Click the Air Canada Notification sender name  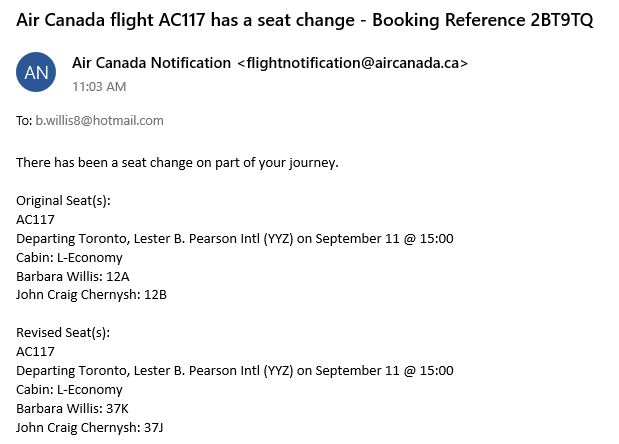(151, 63)
